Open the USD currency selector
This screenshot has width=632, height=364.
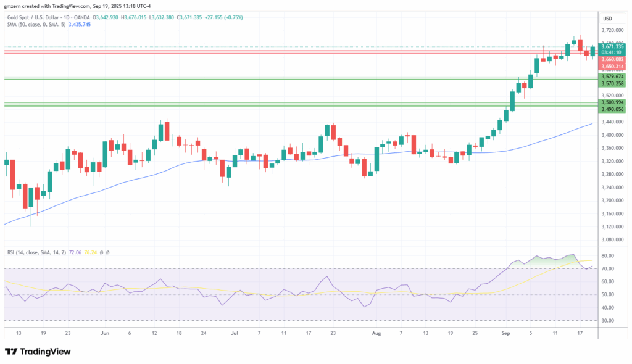click(607, 18)
